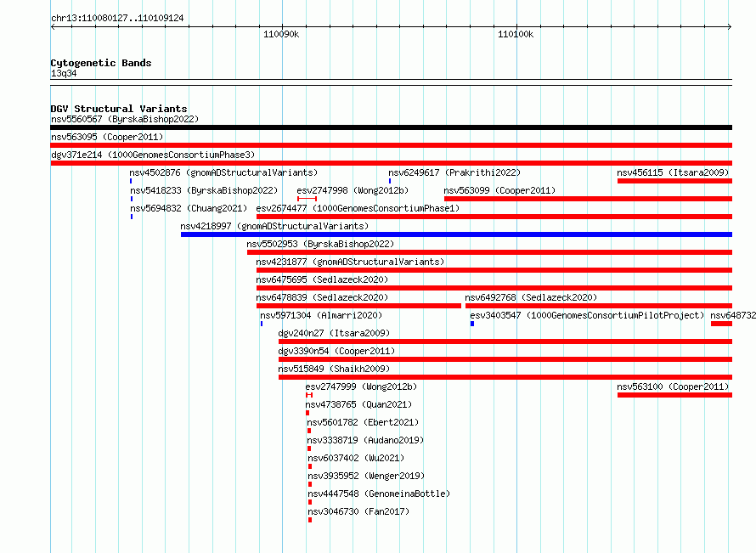Open nsv6492768 (Sedlazeck2020) label
756x553 pixels.
[531, 297]
